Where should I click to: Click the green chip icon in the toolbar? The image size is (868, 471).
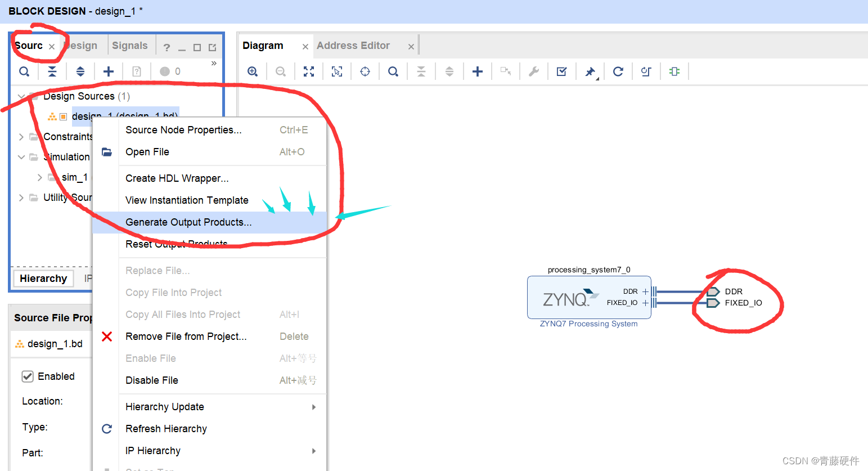pos(674,71)
